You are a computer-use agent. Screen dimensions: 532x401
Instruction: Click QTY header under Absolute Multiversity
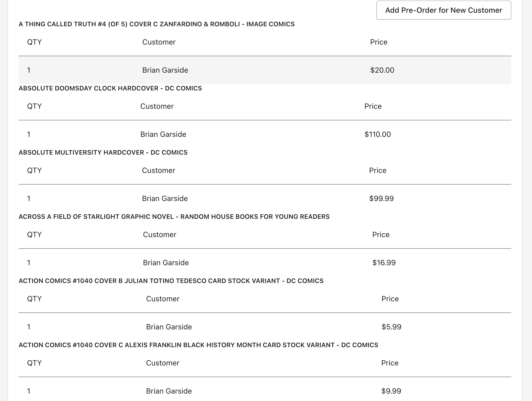pyautogui.click(x=34, y=171)
